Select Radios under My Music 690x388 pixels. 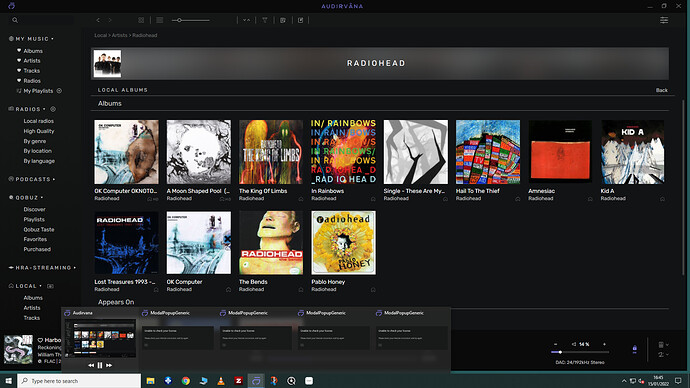click(x=32, y=81)
